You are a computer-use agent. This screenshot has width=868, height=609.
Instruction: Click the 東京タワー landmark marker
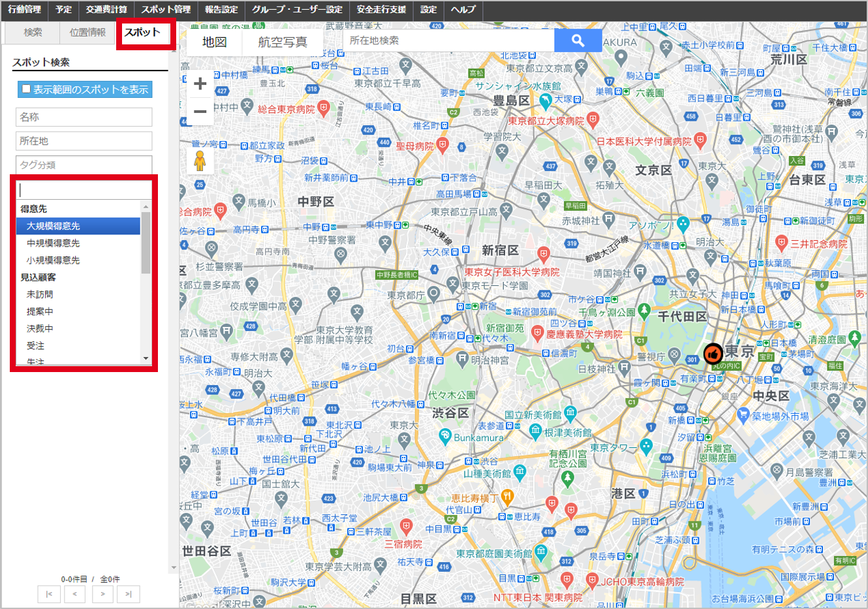646,446
